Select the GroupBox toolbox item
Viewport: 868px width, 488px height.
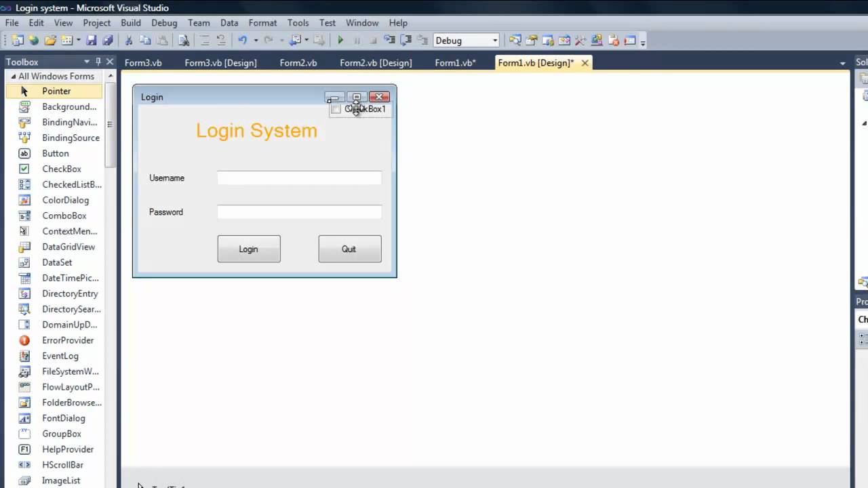(x=54, y=434)
